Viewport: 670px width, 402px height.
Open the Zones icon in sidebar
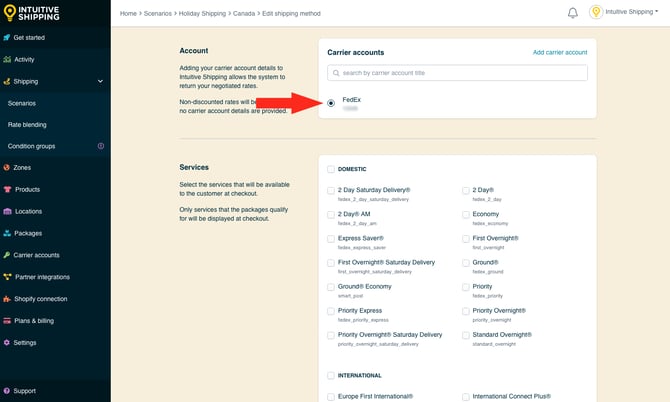(8, 168)
